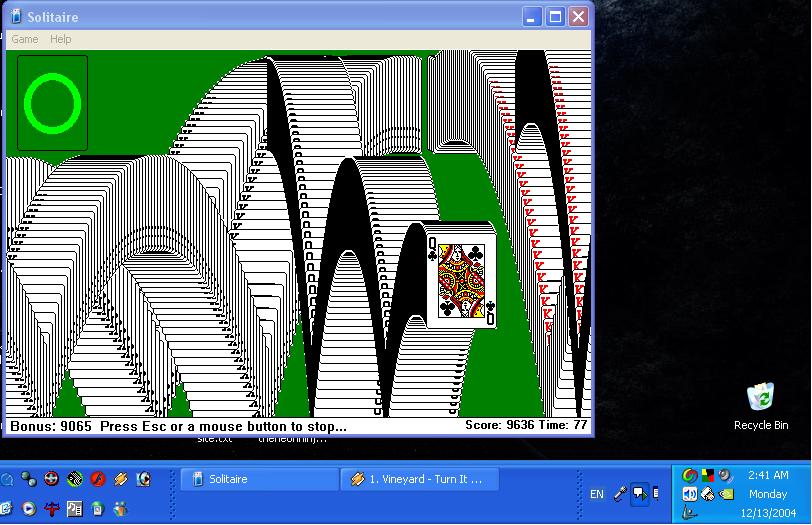The image size is (812, 525).
Task: Click the EN language indicator
Action: [597, 494]
